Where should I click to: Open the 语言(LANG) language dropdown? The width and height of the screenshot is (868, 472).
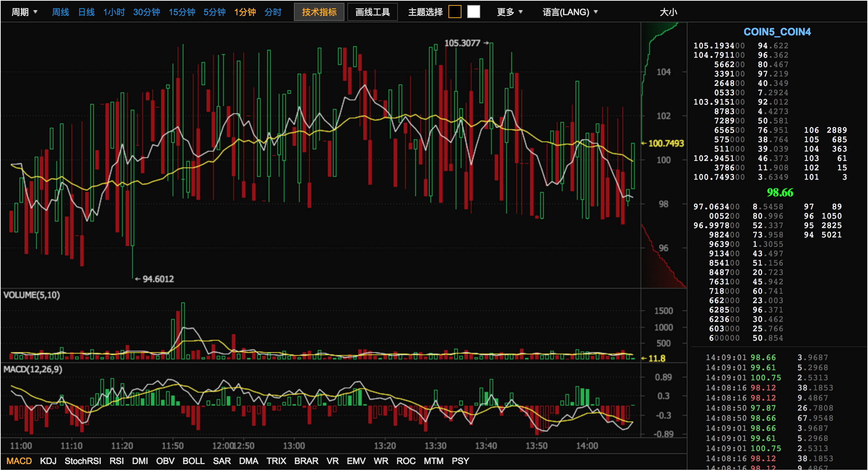click(x=570, y=12)
